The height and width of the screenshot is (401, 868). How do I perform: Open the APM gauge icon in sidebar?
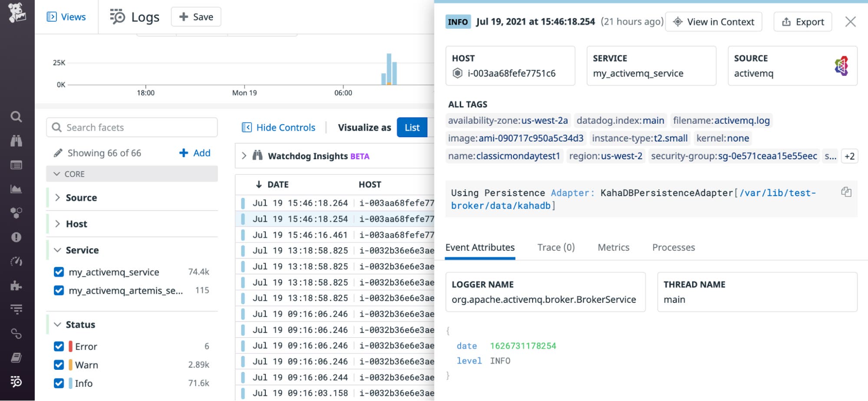pos(16,261)
